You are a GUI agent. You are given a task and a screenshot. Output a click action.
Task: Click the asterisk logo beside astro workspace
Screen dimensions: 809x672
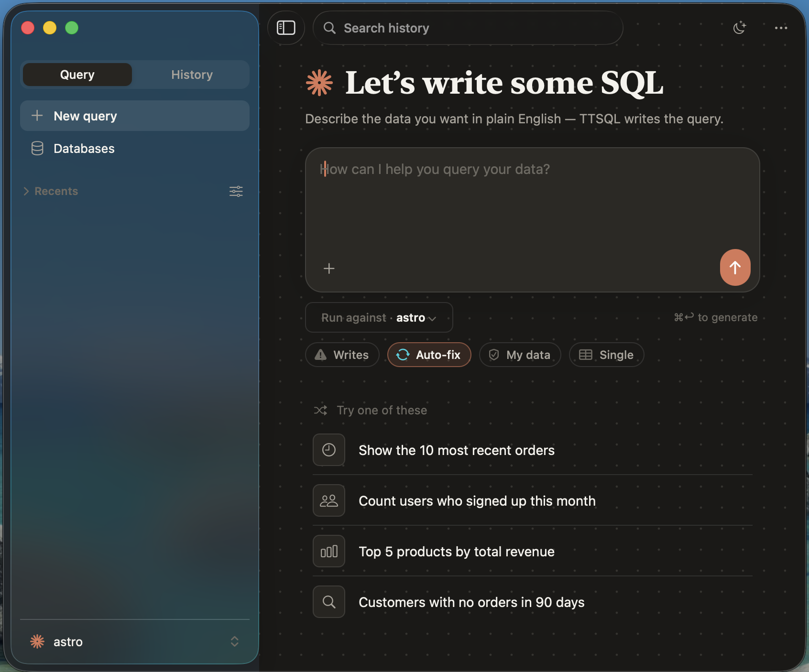[37, 641]
